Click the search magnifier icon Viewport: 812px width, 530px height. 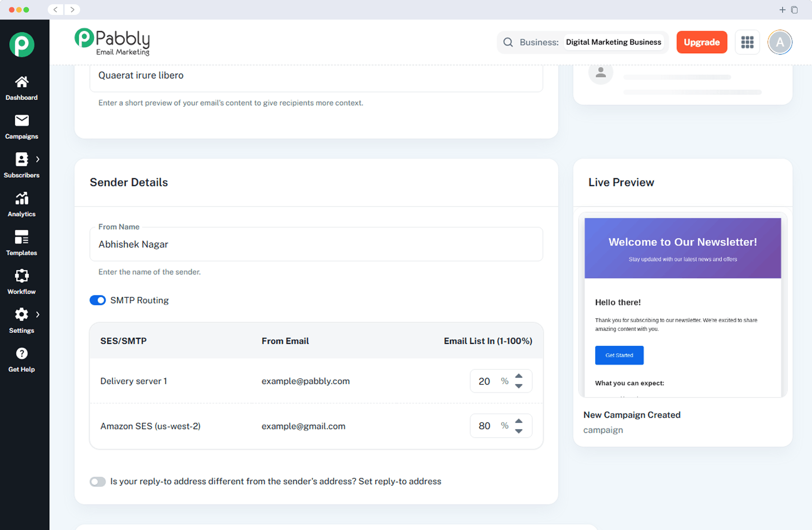click(x=508, y=42)
